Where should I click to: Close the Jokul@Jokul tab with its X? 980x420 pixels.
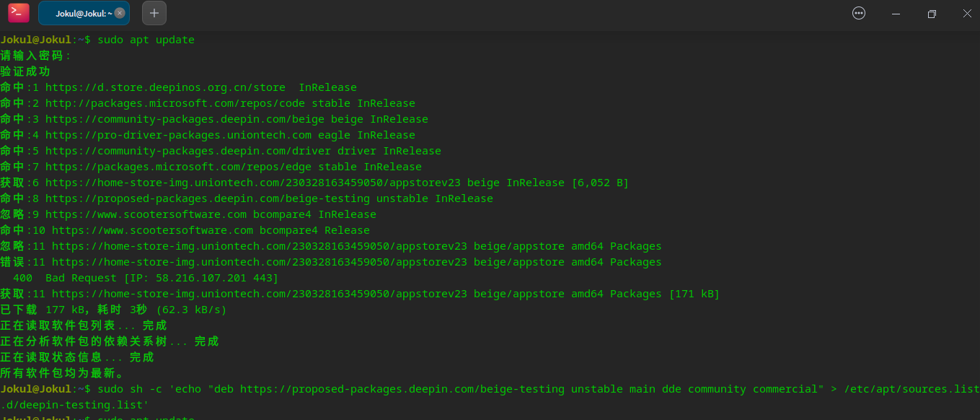coord(120,13)
